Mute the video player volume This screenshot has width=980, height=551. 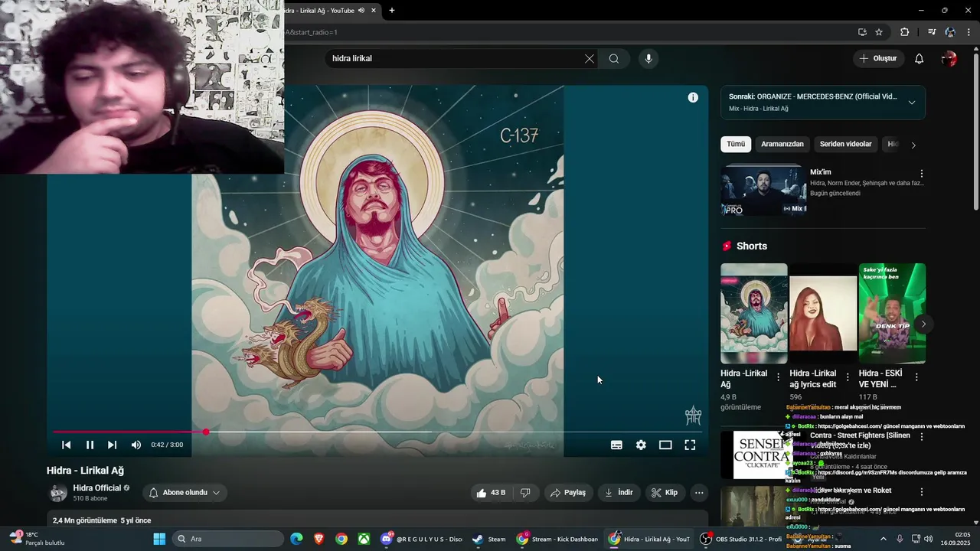pos(136,445)
